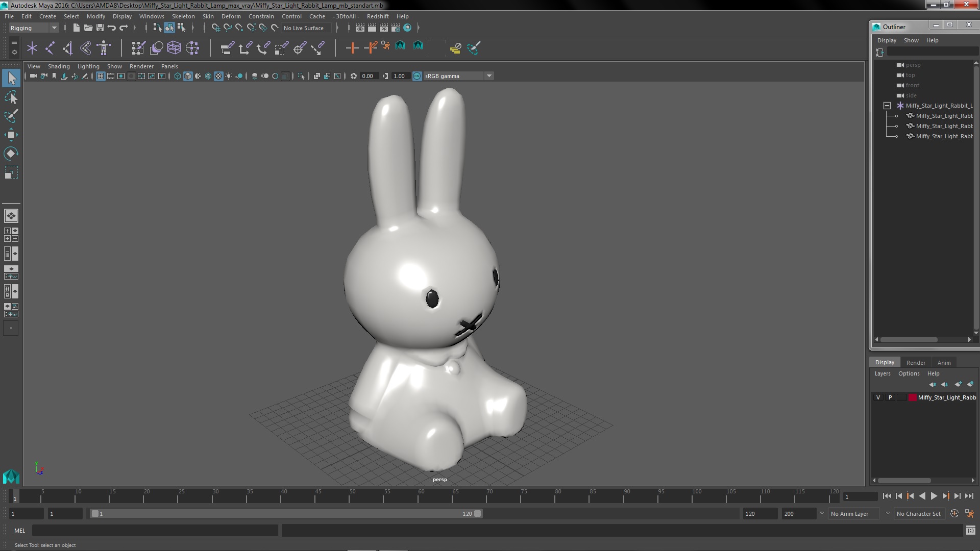980x551 pixels.
Task: Toggle smooth shade all in viewport toolbar
Action: [x=188, y=76]
